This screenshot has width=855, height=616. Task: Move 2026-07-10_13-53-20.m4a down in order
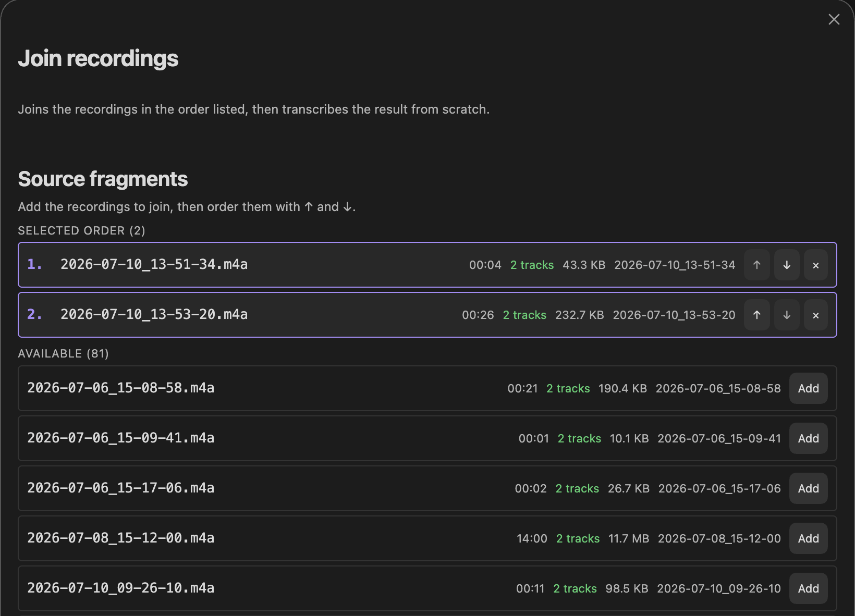787,315
